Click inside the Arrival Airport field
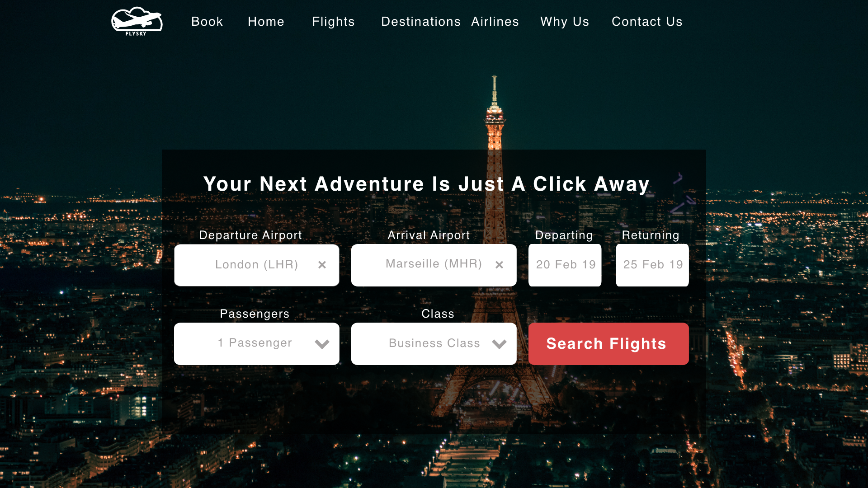 pos(434,265)
